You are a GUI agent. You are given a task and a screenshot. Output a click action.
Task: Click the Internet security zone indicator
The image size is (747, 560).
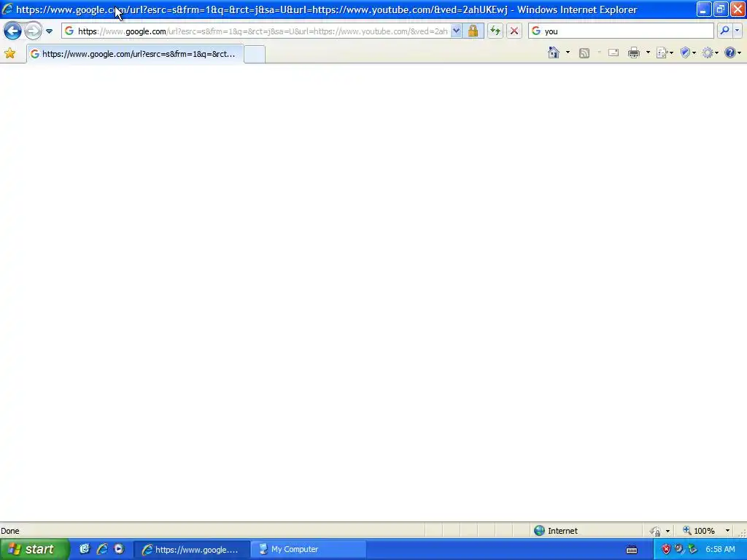click(555, 531)
